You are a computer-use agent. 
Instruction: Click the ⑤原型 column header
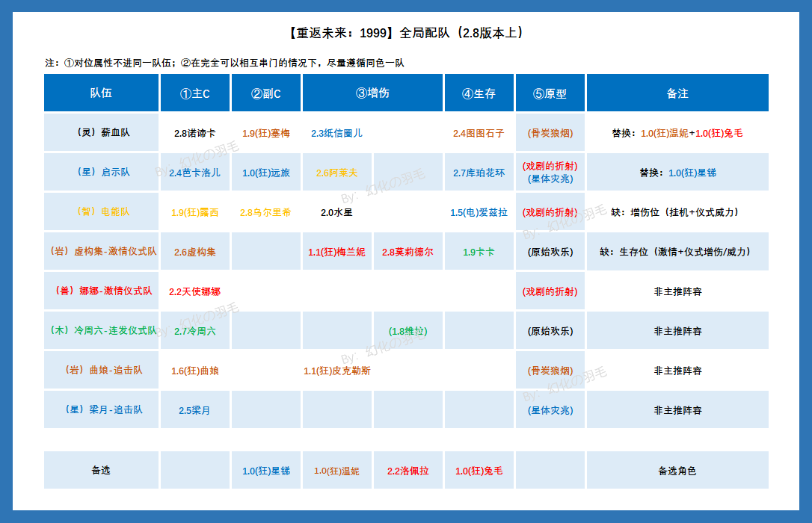click(550, 93)
